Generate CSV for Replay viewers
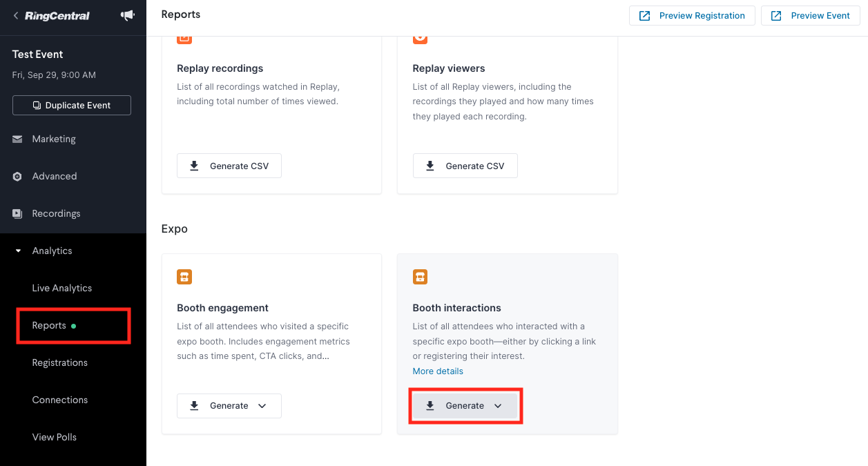This screenshot has width=868, height=466. [x=465, y=166]
